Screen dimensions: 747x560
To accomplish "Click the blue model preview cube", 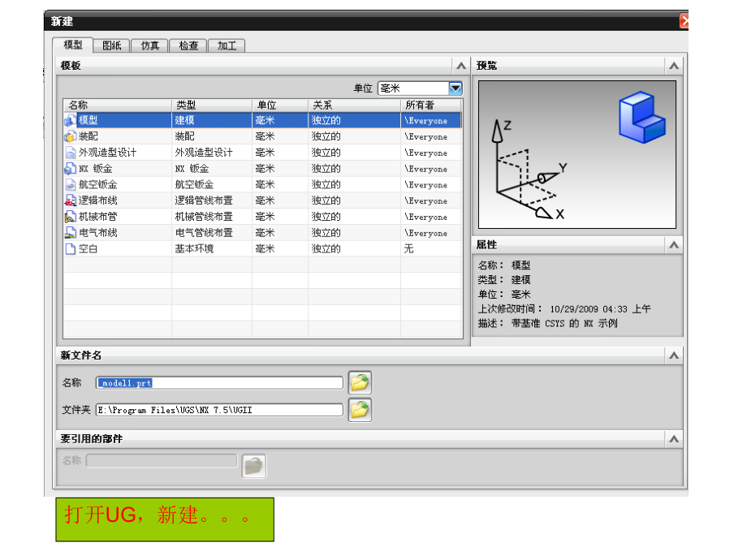I will 641,118.
